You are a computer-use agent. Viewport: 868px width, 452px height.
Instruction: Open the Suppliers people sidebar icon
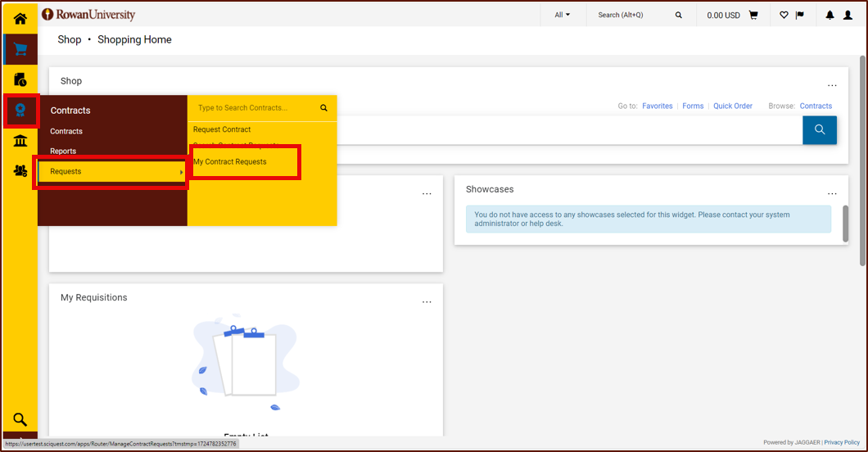pyautogui.click(x=20, y=171)
